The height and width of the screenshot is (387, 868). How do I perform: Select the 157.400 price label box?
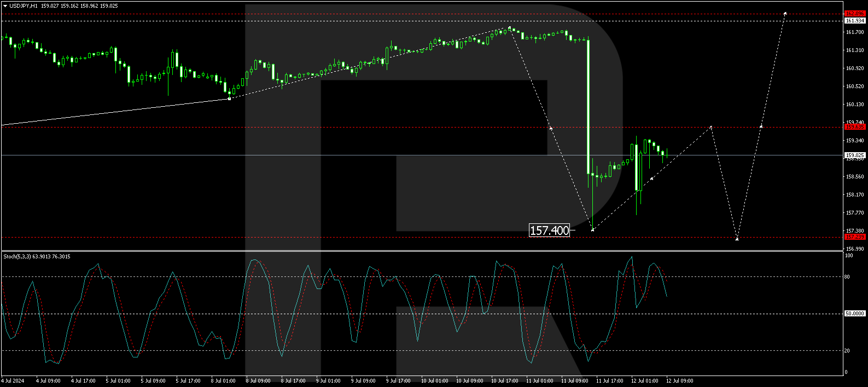pos(549,230)
